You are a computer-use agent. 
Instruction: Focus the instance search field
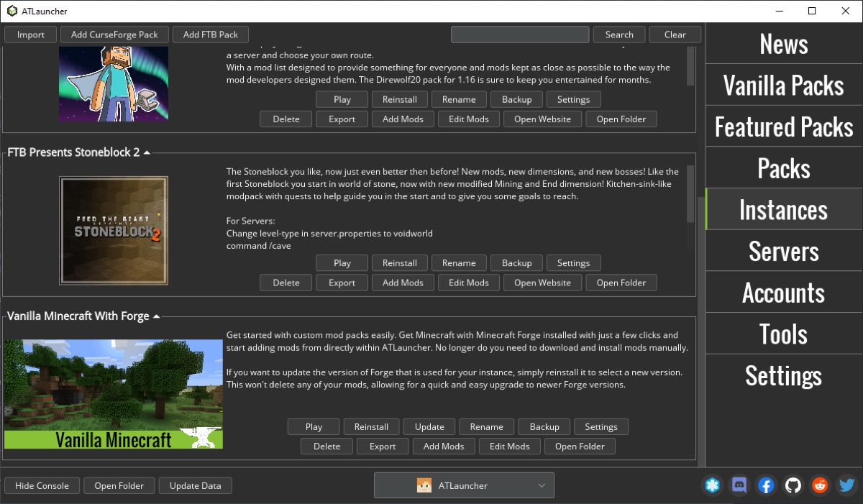[x=520, y=35]
